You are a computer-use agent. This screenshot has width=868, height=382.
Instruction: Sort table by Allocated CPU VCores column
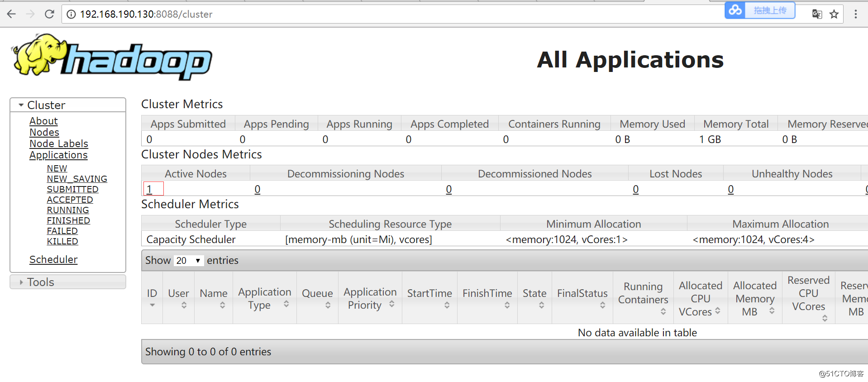(701, 298)
